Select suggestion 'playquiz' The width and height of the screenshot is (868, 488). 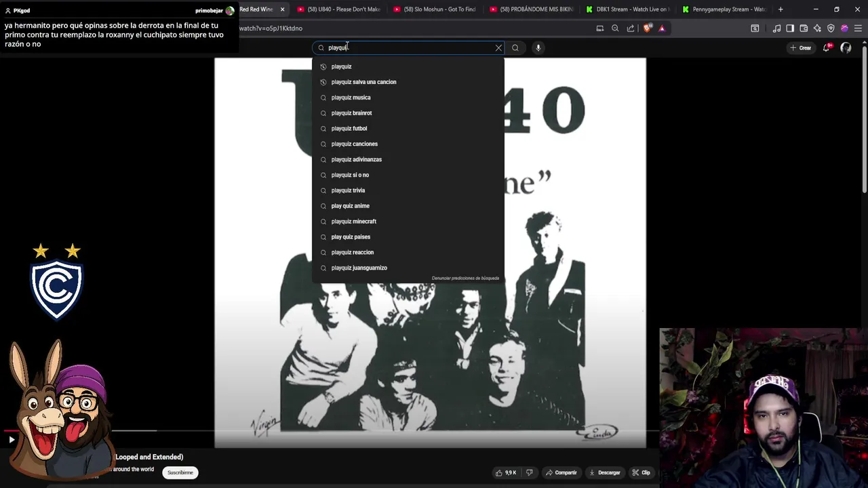408,66
